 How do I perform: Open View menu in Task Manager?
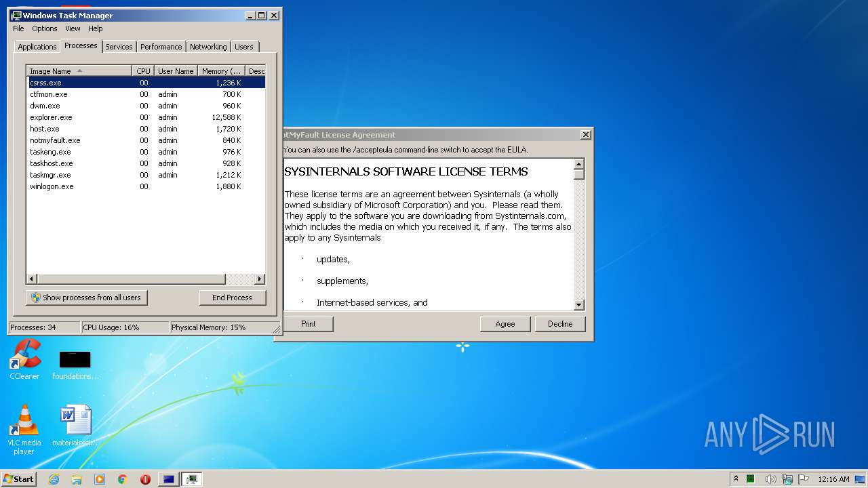(73, 28)
